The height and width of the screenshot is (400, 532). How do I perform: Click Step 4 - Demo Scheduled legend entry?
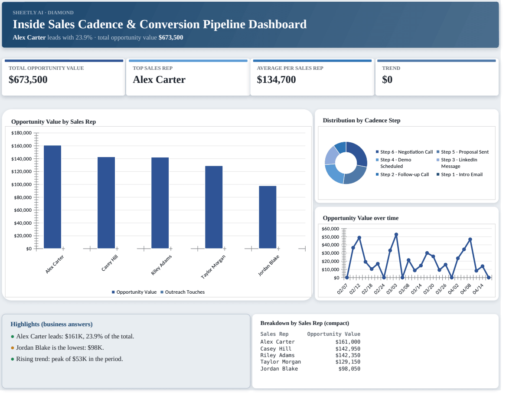(394, 163)
